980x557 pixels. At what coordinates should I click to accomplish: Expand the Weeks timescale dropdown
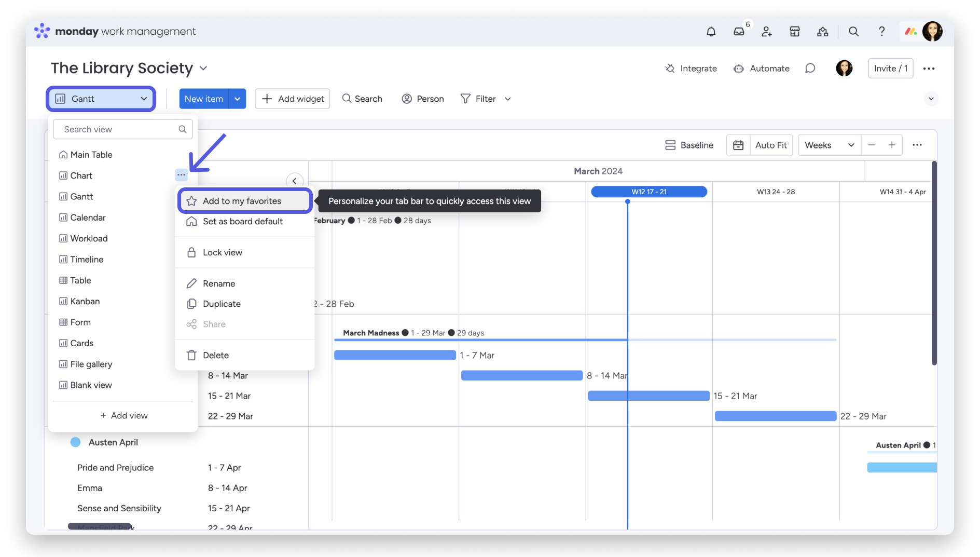click(829, 145)
